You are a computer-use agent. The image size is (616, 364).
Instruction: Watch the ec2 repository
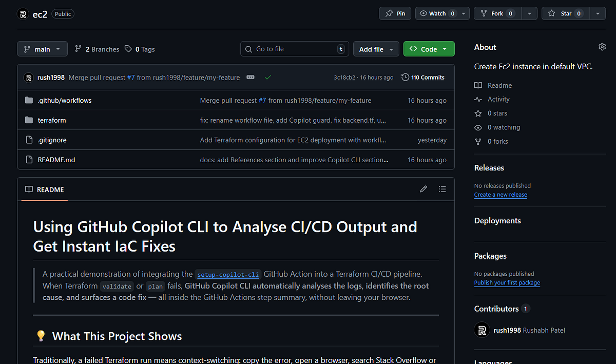[437, 13]
